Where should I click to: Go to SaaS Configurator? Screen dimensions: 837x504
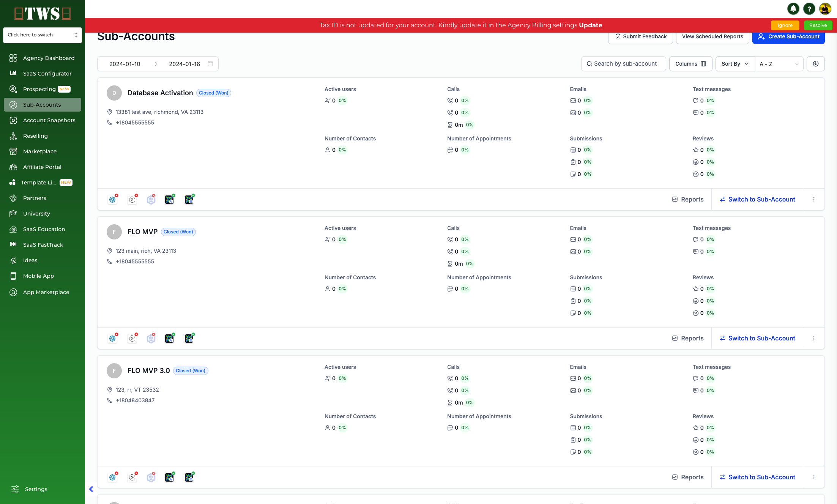point(43,74)
